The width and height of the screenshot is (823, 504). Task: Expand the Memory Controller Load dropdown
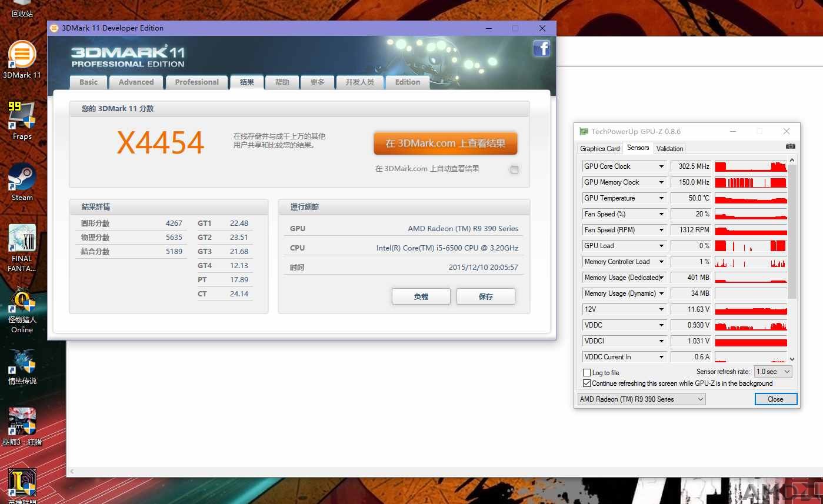[661, 262]
